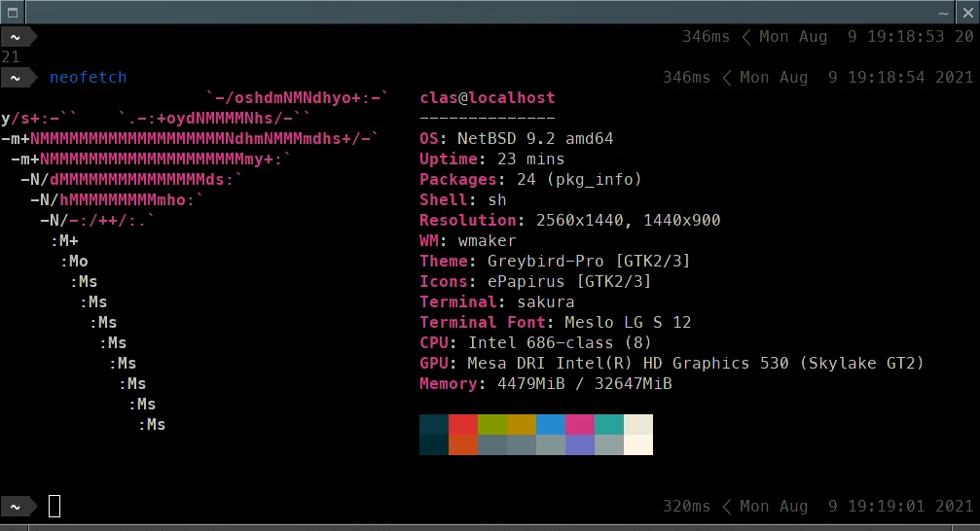Click the purple color block in bottom row
This screenshot has height=531, width=980.
(580, 444)
